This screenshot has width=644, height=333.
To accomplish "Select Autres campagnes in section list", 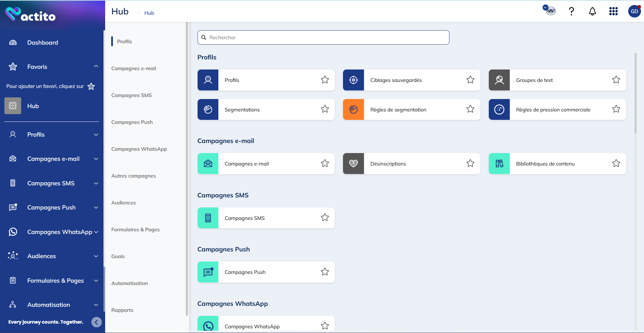I will pyautogui.click(x=133, y=176).
